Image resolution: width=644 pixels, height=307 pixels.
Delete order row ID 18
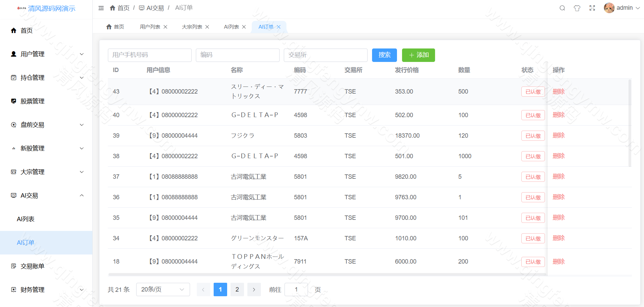(559, 262)
